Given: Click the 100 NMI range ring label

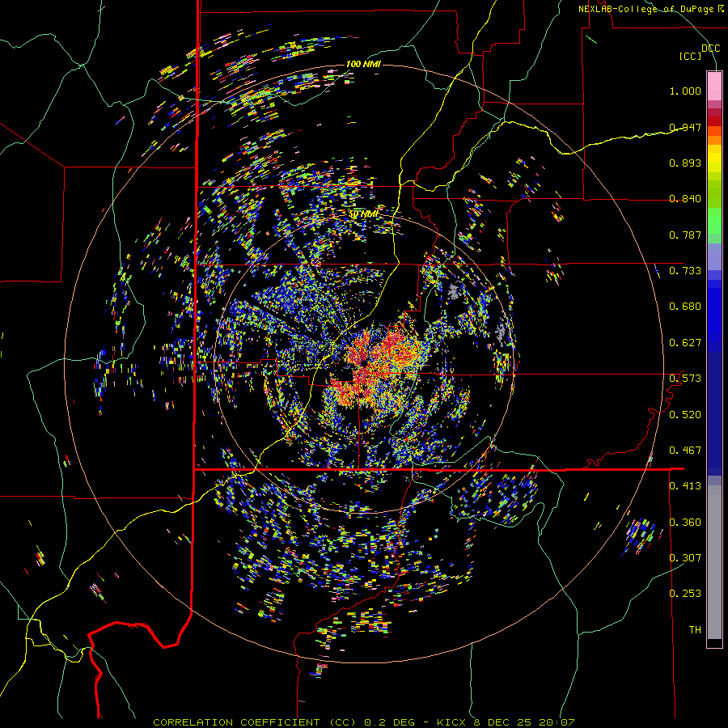Looking at the screenshot, I should (x=363, y=64).
